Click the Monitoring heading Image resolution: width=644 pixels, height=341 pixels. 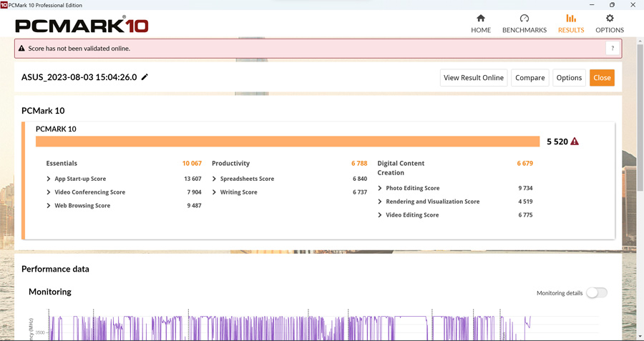[x=50, y=292]
